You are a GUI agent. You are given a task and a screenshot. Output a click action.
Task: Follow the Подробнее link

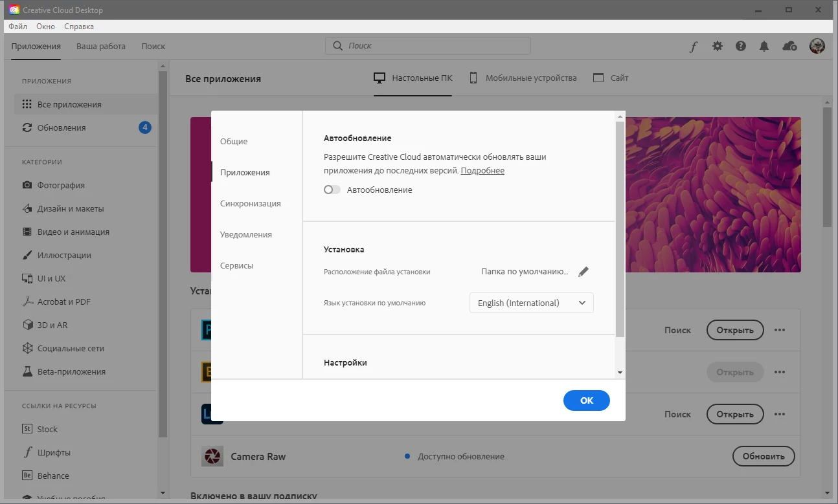coord(482,171)
